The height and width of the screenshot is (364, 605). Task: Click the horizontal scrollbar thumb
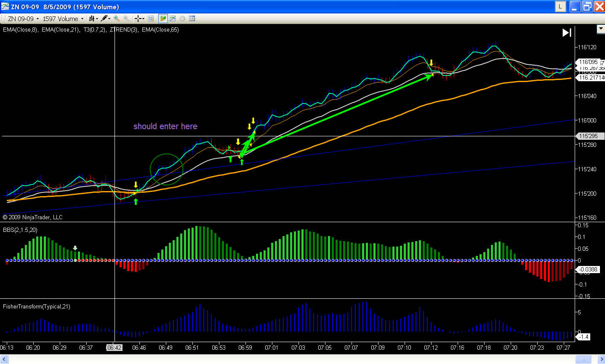click(x=583, y=360)
